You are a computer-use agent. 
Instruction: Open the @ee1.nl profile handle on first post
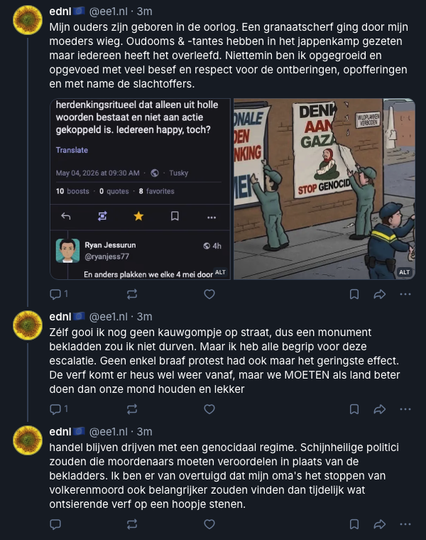pos(108,11)
